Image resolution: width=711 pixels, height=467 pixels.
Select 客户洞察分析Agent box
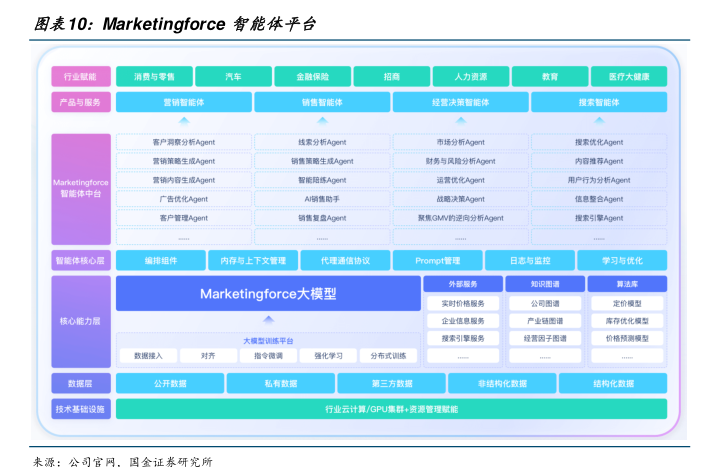(x=183, y=143)
